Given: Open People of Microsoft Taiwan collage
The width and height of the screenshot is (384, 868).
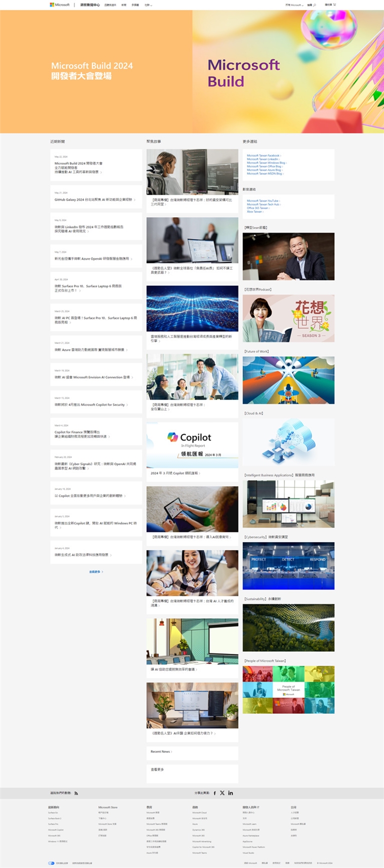Looking at the screenshot, I should click(288, 690).
